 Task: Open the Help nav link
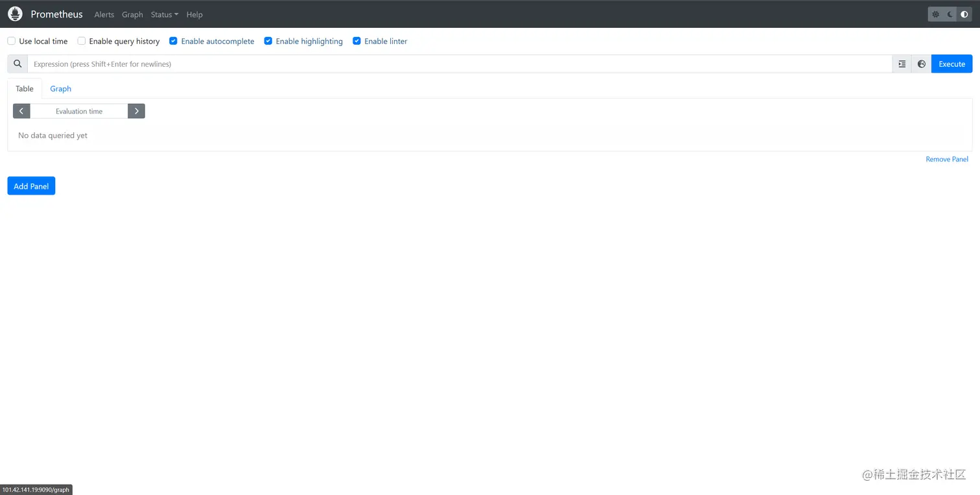point(194,14)
